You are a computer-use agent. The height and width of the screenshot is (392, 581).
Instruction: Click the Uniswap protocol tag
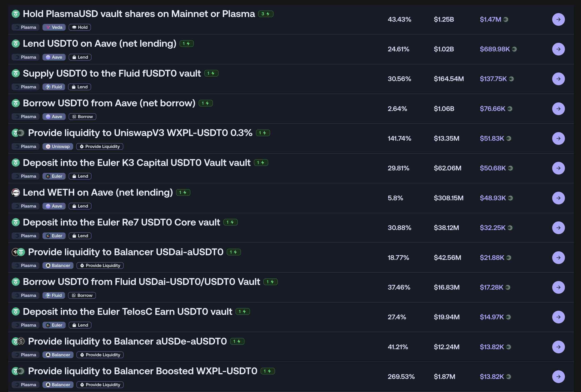pyautogui.click(x=58, y=147)
